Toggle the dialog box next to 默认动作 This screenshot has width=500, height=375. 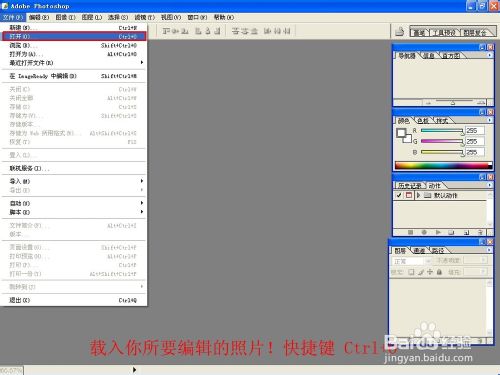[409, 195]
